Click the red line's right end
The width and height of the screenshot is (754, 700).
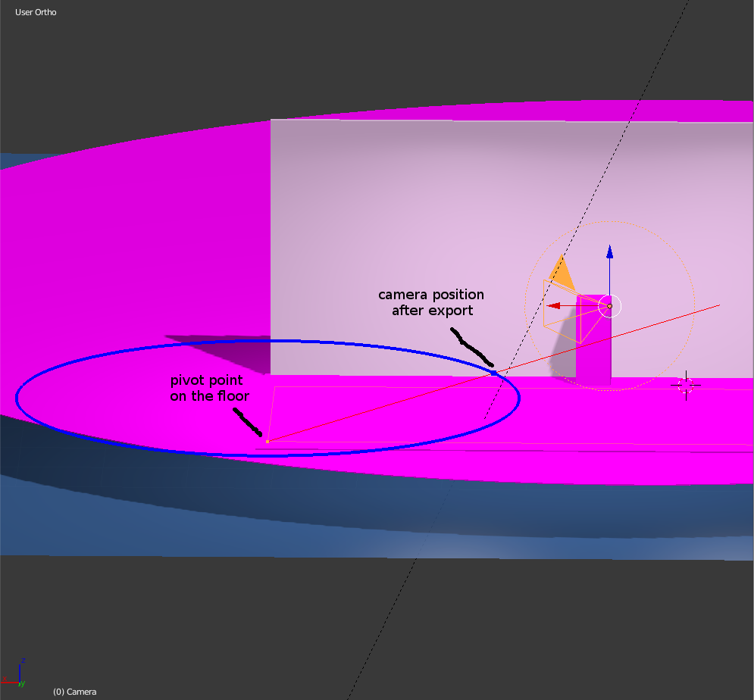(718, 305)
